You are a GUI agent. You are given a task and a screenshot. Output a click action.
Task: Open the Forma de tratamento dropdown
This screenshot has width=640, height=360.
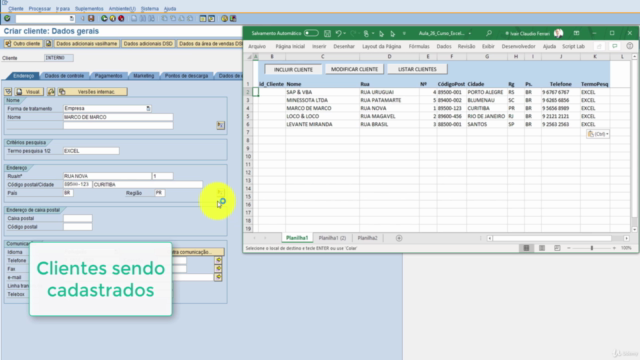(148, 109)
